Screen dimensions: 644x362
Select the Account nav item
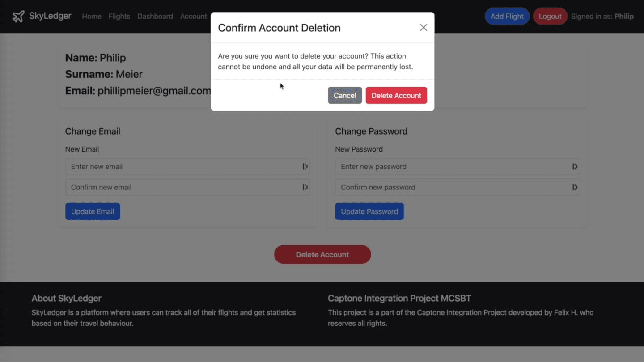pos(193,17)
